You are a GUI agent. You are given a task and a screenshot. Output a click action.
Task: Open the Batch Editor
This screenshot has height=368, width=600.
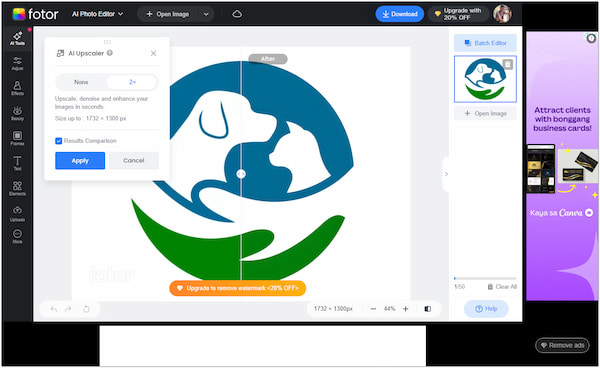click(485, 43)
